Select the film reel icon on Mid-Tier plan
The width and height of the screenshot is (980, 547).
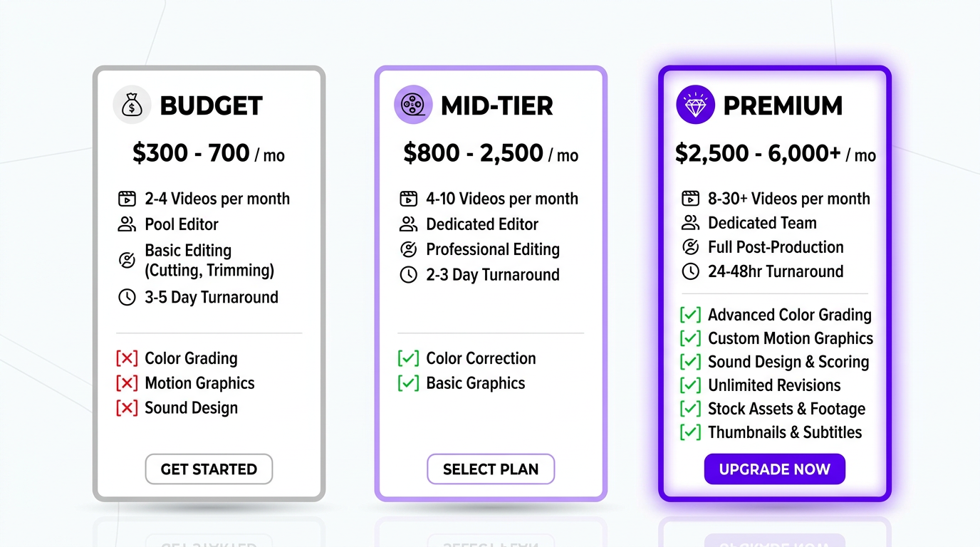click(x=414, y=105)
